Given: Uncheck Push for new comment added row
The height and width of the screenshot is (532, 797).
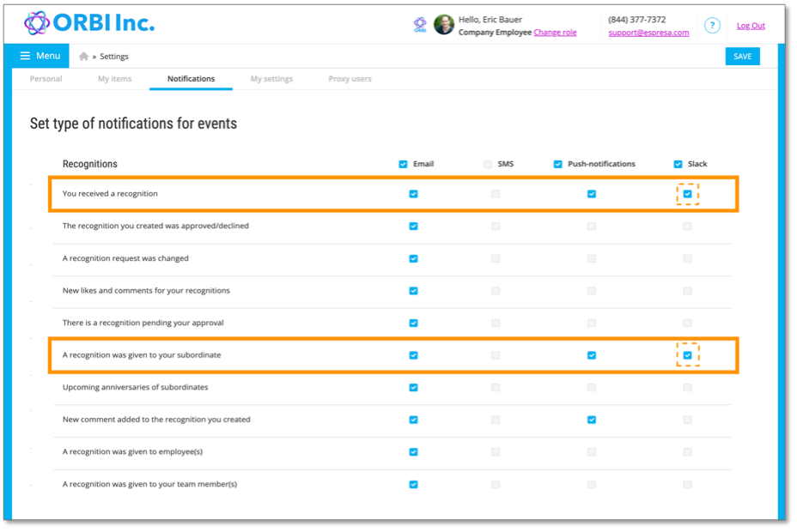Looking at the screenshot, I should coord(592,420).
